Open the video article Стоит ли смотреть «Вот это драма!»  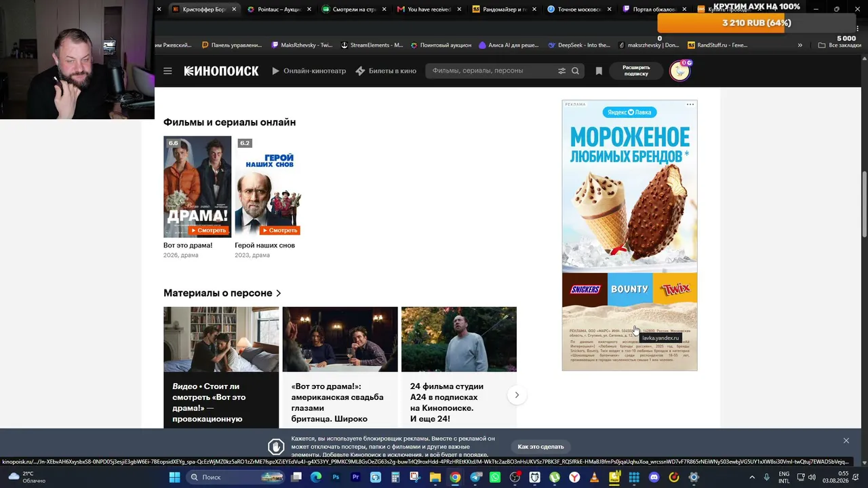click(x=221, y=367)
